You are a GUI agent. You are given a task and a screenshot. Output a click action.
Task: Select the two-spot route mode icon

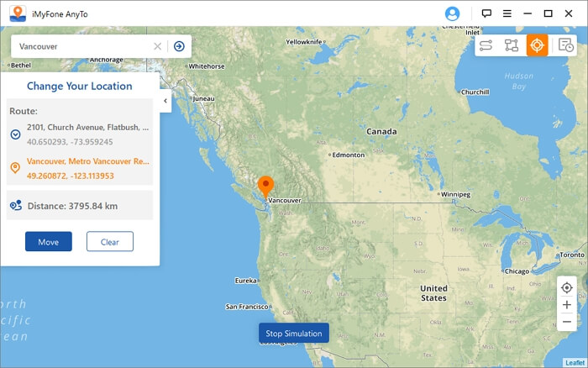pyautogui.click(x=486, y=45)
